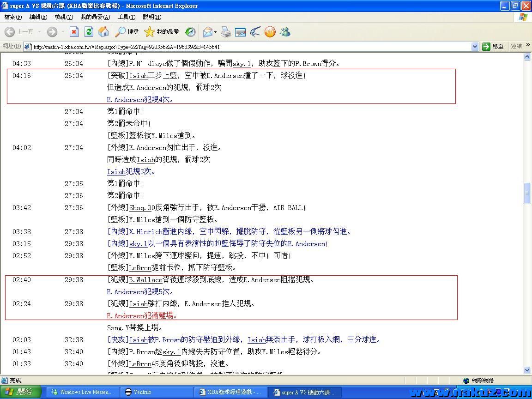
Task: Click the Shaq.0 player link
Action: [140, 207]
